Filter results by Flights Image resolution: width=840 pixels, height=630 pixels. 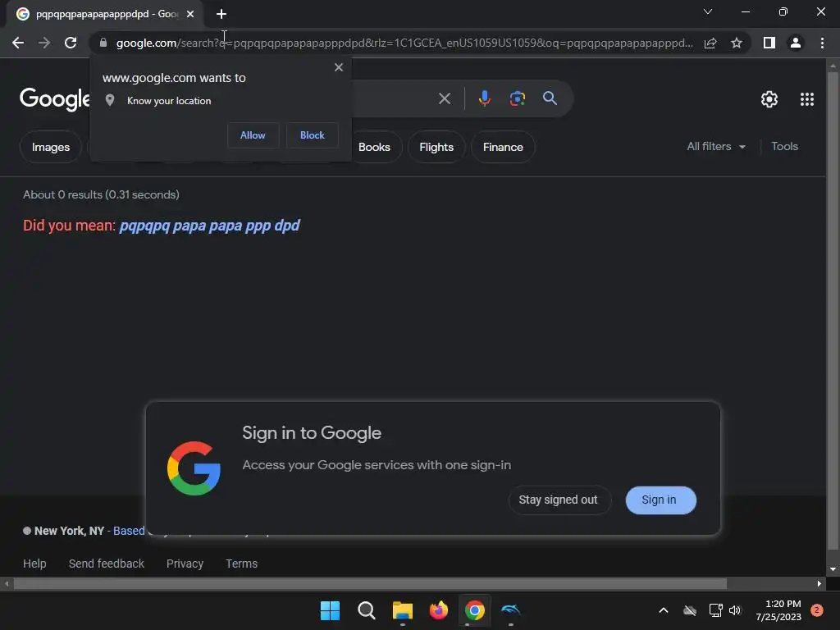(x=436, y=147)
